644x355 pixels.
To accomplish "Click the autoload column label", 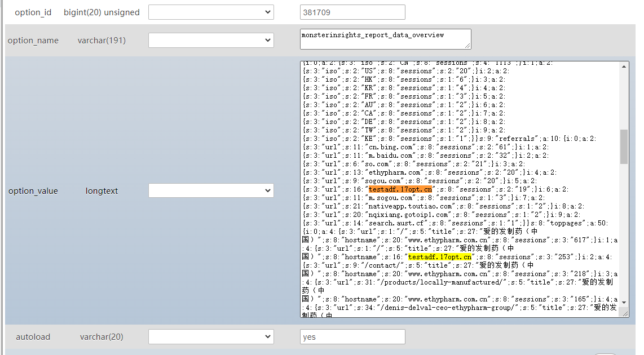I will point(33,337).
